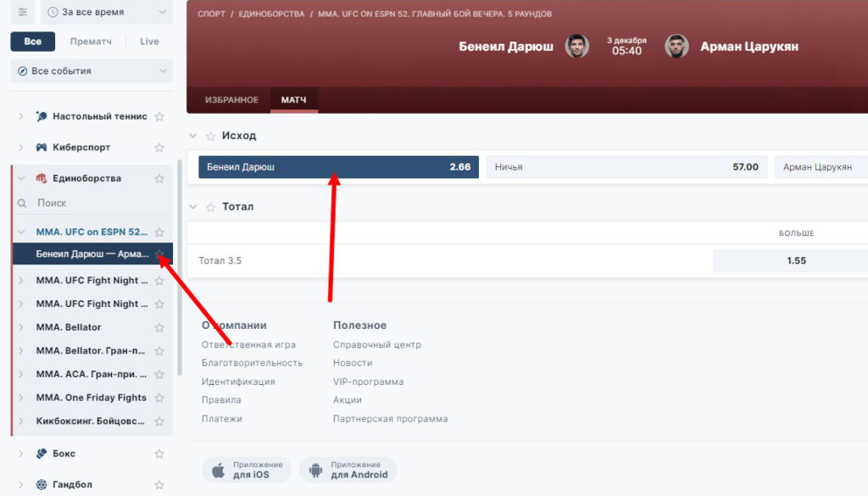Star 'MMA. One Friday Fights' league
The width and height of the screenshot is (868, 496).
coord(159,398)
